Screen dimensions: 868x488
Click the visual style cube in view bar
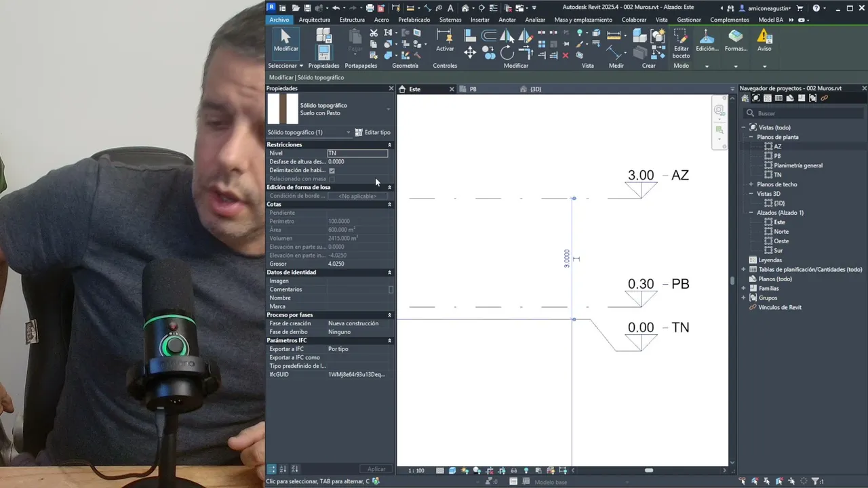coord(453,470)
